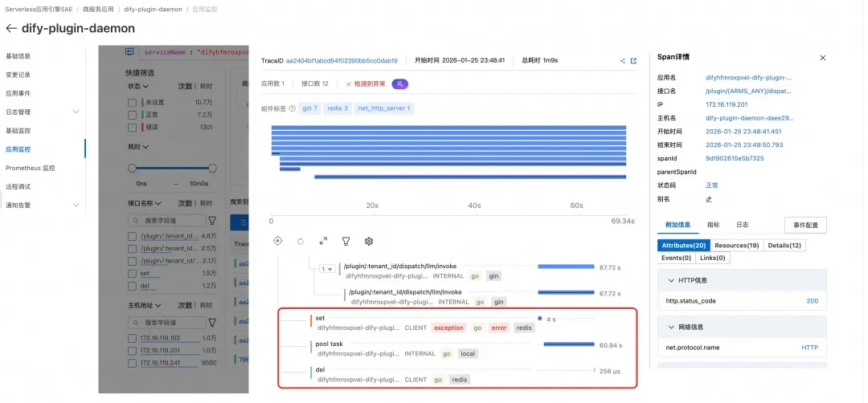
Task: Open the 状态 filter dropdown
Action: tap(138, 86)
